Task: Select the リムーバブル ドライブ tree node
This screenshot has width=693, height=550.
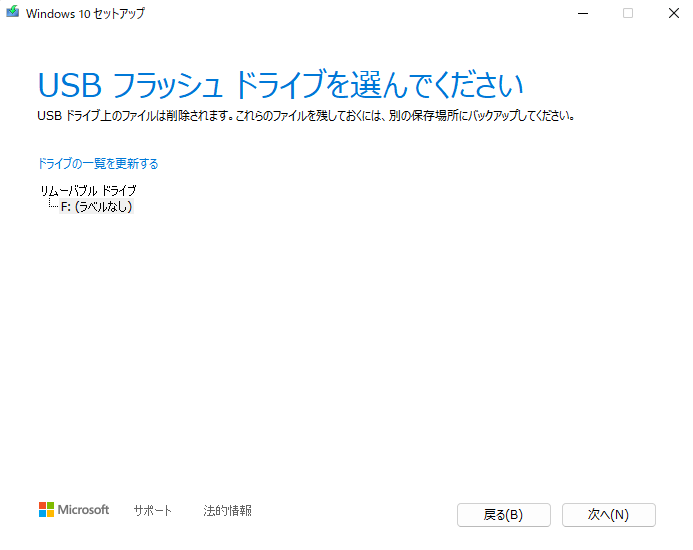Action: pyautogui.click(x=88, y=191)
